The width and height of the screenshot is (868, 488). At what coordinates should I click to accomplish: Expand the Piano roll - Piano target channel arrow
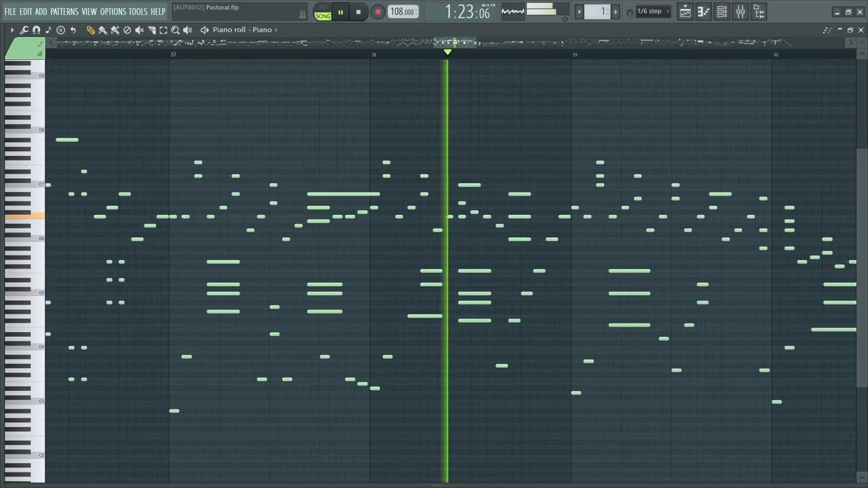(277, 30)
